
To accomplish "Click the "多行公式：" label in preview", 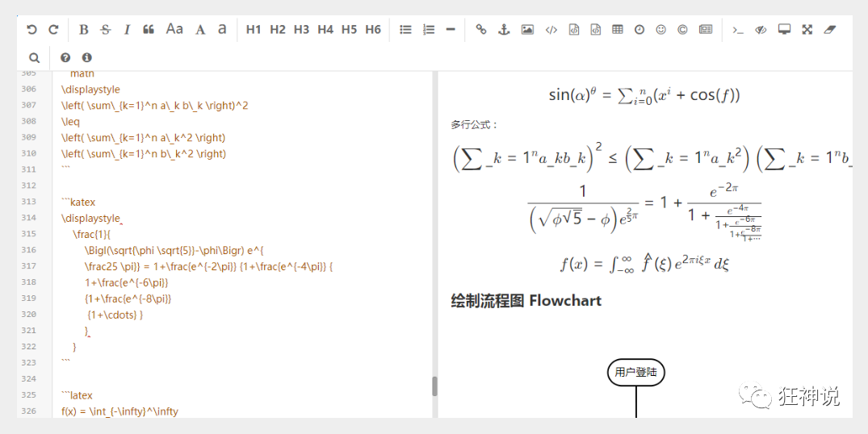I will (475, 125).
